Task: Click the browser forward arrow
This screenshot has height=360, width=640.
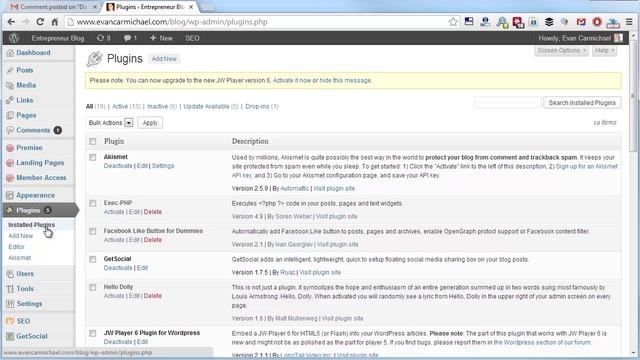Action: click(x=25, y=22)
